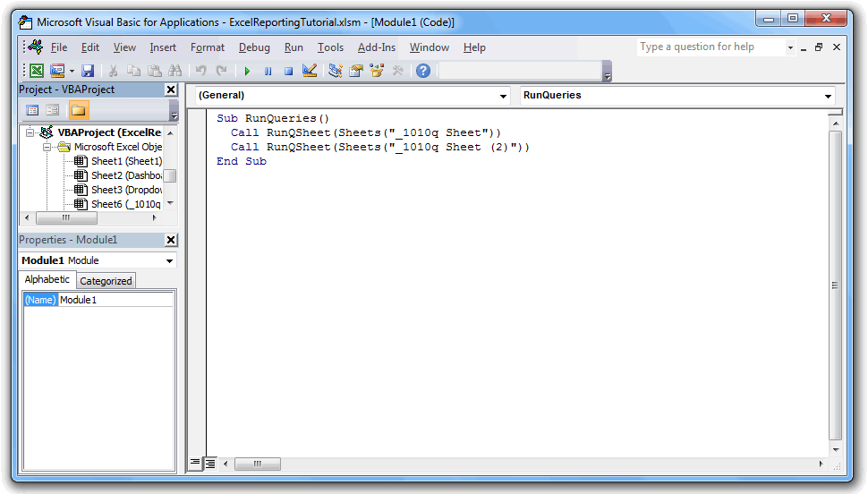The height and width of the screenshot is (494, 868).
Task: Toggle Design Mode icon
Action: 310,71
